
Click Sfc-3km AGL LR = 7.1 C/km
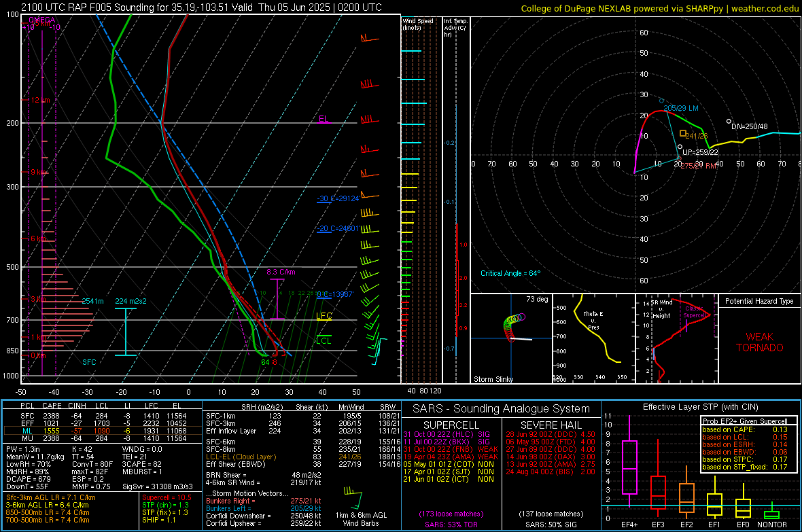[51, 498]
